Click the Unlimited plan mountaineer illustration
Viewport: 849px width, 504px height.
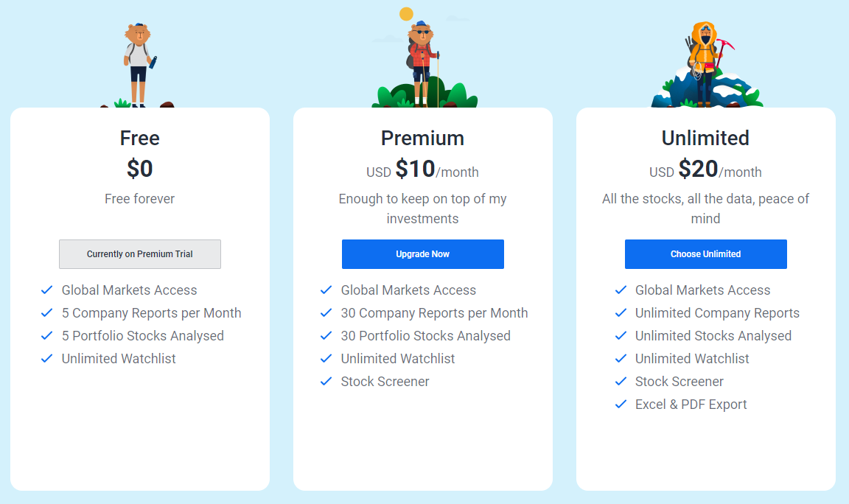point(707,64)
